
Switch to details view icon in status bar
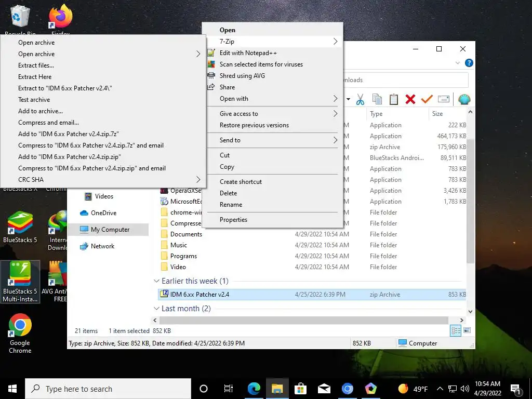tap(456, 330)
